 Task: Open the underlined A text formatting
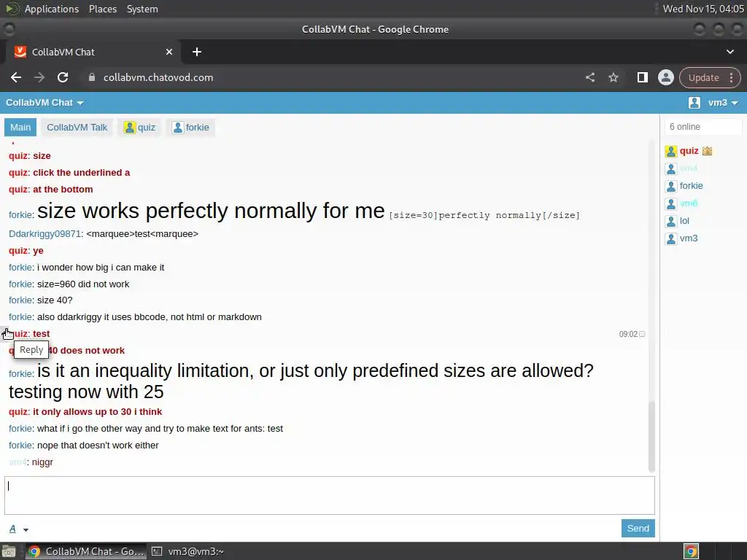13,529
